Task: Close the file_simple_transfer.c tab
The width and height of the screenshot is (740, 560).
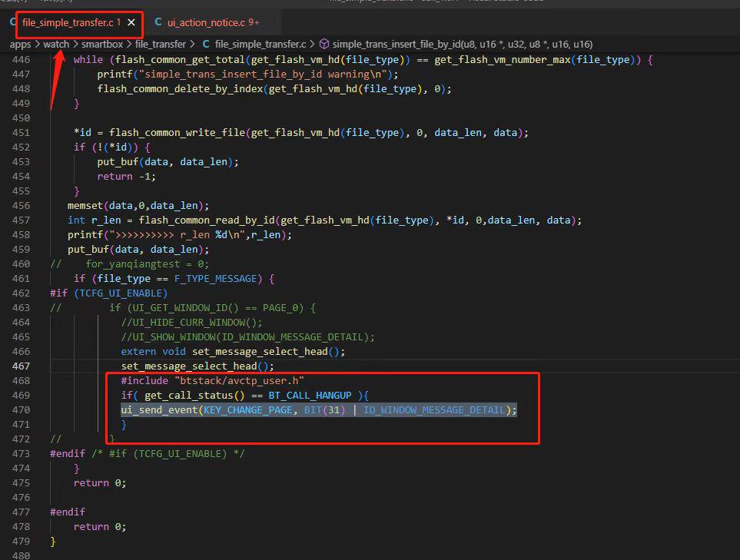Action: pyautogui.click(x=131, y=22)
